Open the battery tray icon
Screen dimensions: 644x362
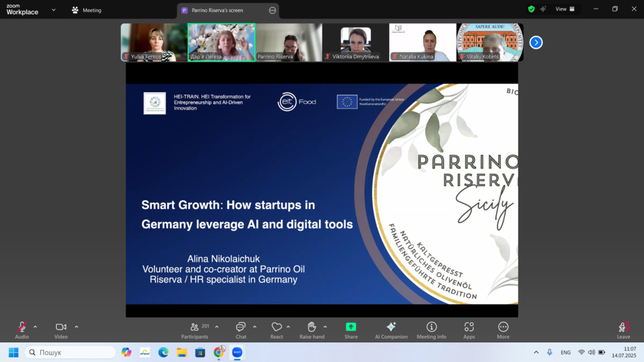point(602,352)
